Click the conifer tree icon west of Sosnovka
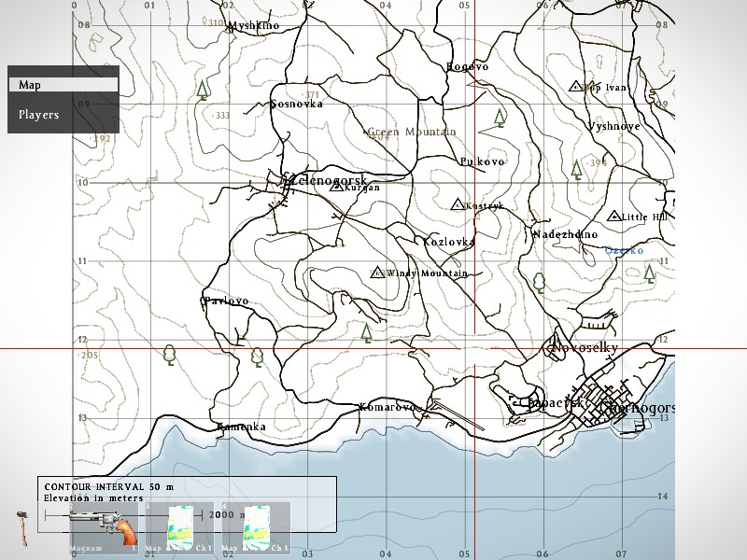The width and height of the screenshot is (747, 560). 203,91
